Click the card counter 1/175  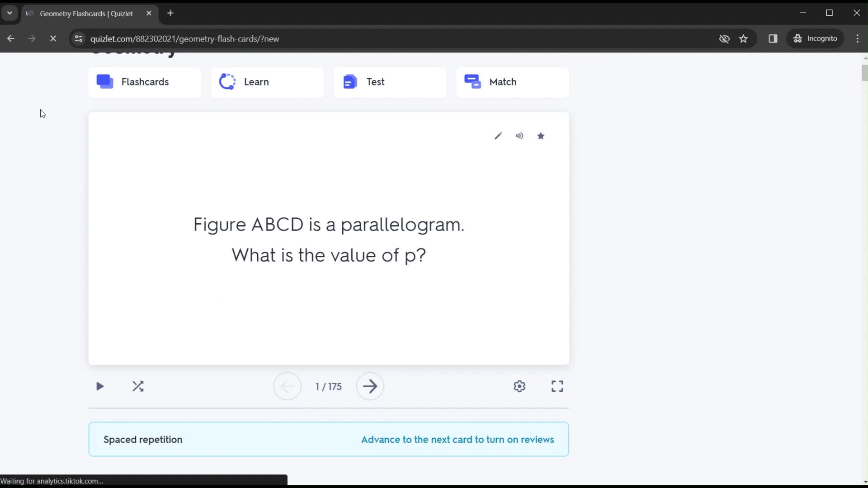point(329,387)
